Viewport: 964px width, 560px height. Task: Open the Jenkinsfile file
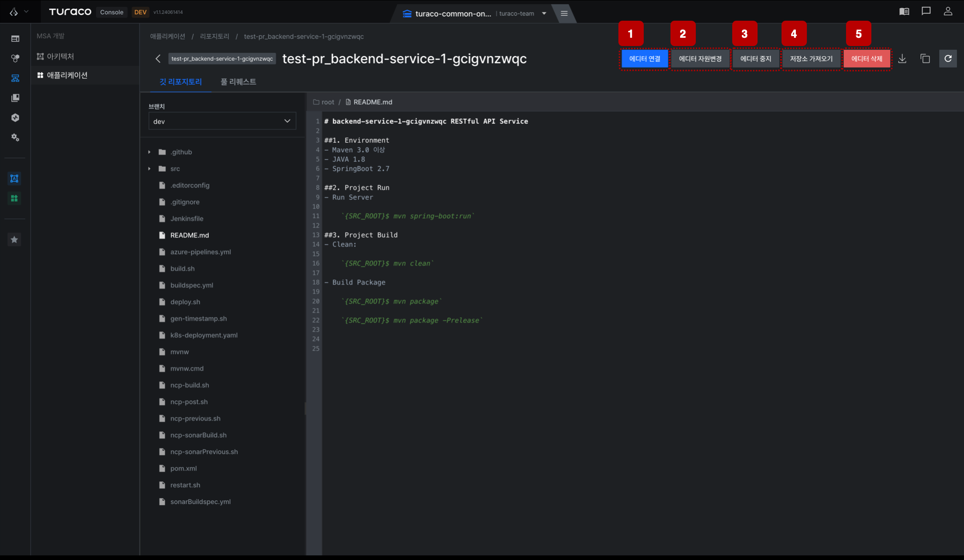click(x=187, y=218)
